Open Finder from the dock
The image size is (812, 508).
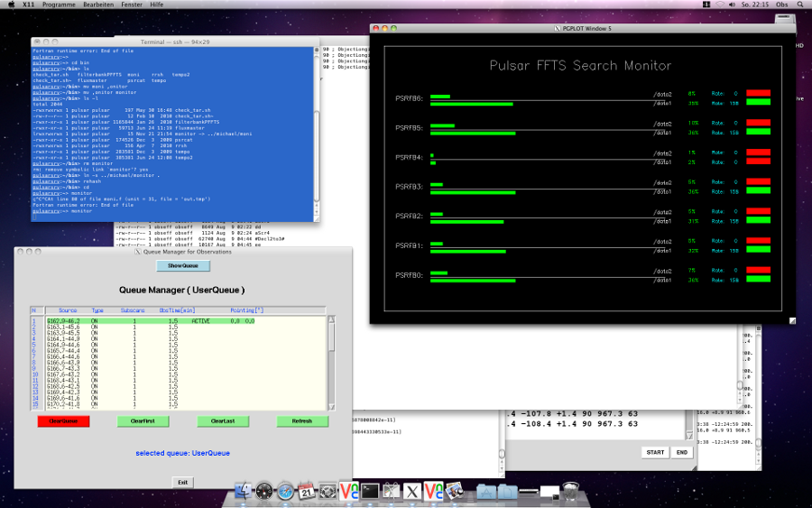(243, 491)
